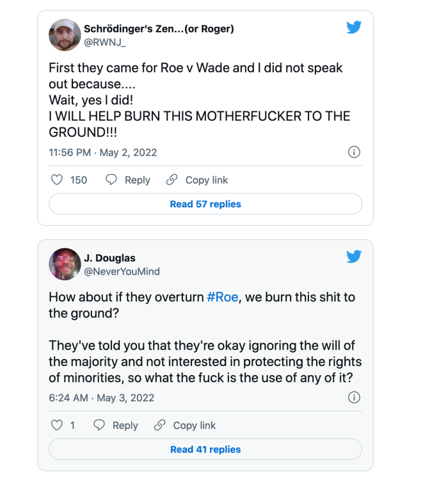This screenshot has height=480, width=448.
Task: Open the @NeverYouMind handle profile
Action: [x=122, y=271]
